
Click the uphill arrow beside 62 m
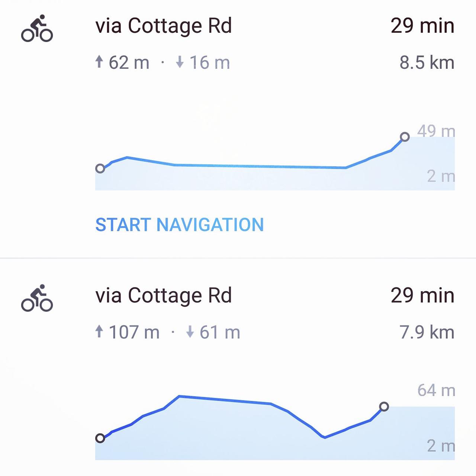coord(99,62)
